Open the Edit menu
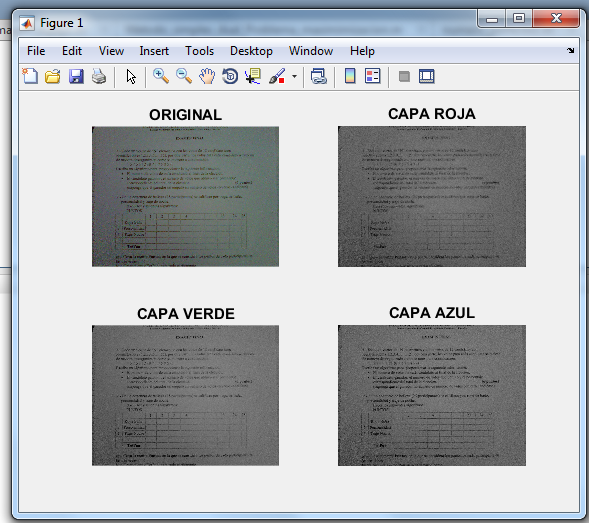The image size is (589, 523). (72, 51)
